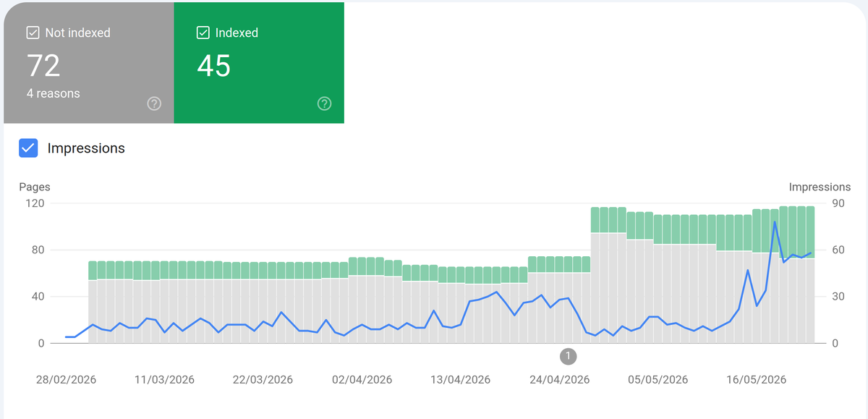Open help icon on Indexed card

(325, 103)
